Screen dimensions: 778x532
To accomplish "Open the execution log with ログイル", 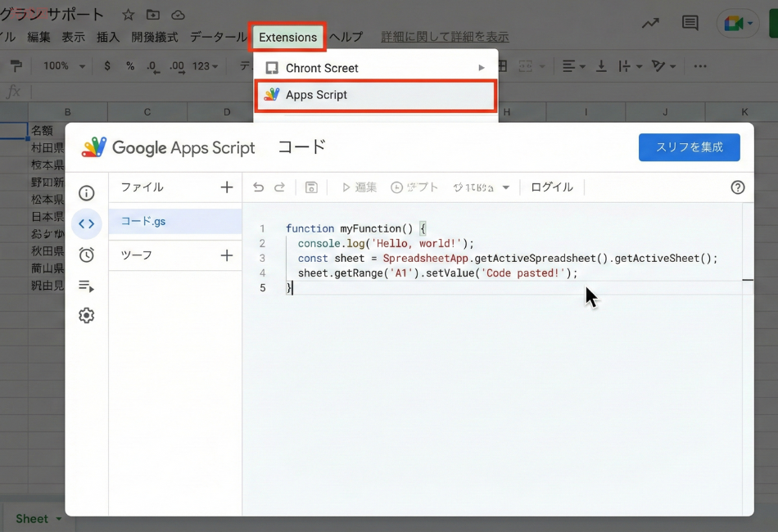I will click(550, 187).
